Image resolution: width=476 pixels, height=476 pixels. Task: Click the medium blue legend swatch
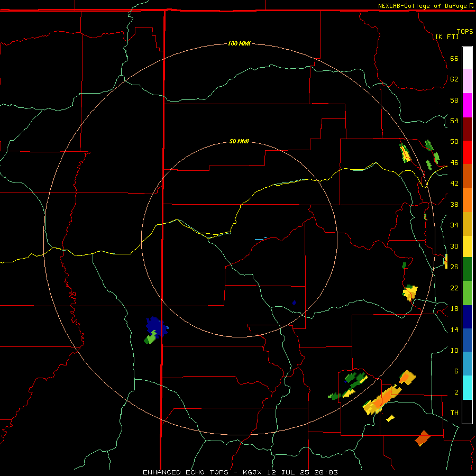click(467, 340)
